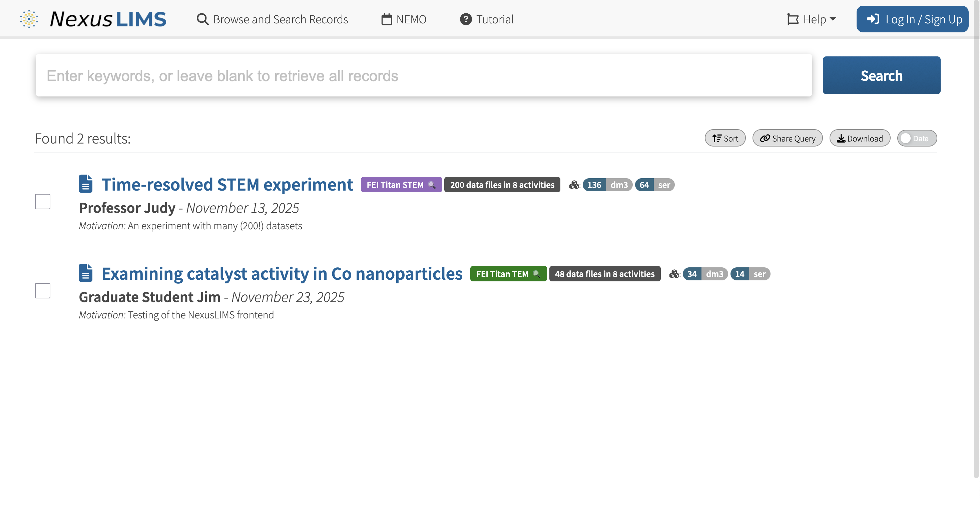Viewport: 980px width, 512px height.
Task: Open the Examining catalyst activity in Co nanoparticles record
Action: 282,274
